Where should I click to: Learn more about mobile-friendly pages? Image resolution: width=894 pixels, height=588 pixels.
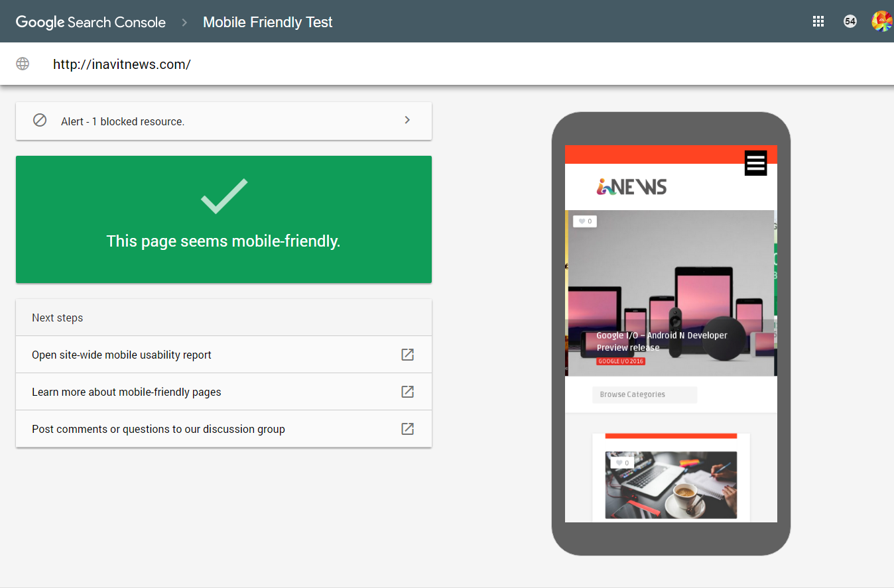(x=126, y=392)
